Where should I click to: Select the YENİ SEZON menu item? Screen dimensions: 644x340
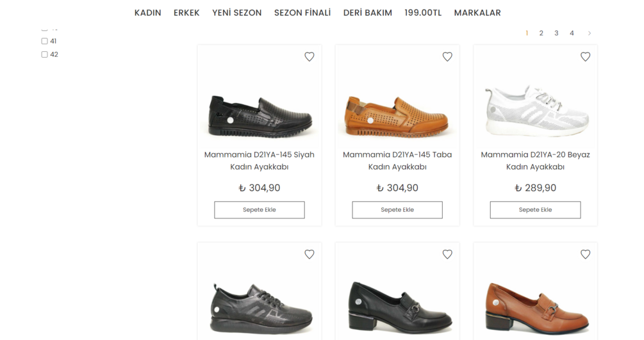pyautogui.click(x=236, y=13)
